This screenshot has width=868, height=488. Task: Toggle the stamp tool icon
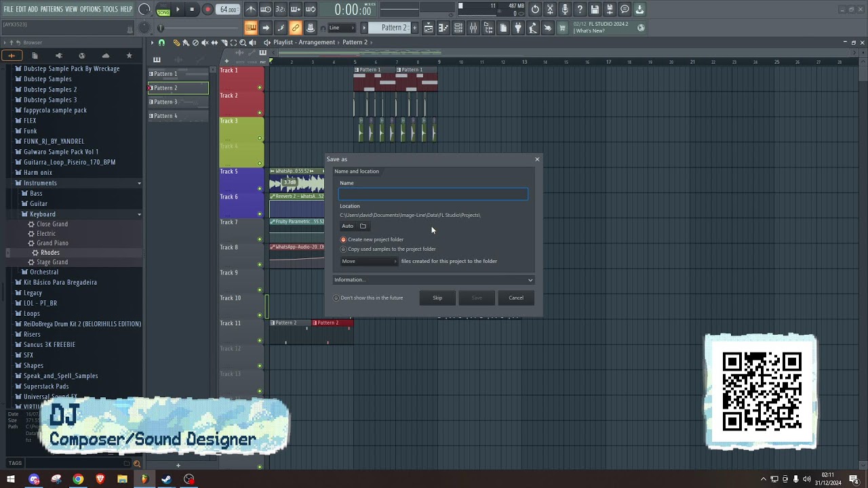click(x=310, y=28)
